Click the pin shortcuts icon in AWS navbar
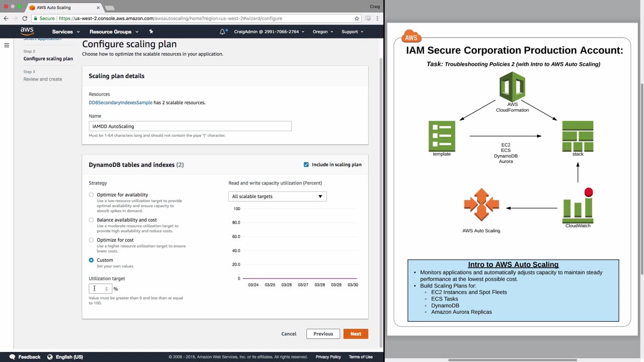This screenshot has width=644, height=362. click(151, 32)
